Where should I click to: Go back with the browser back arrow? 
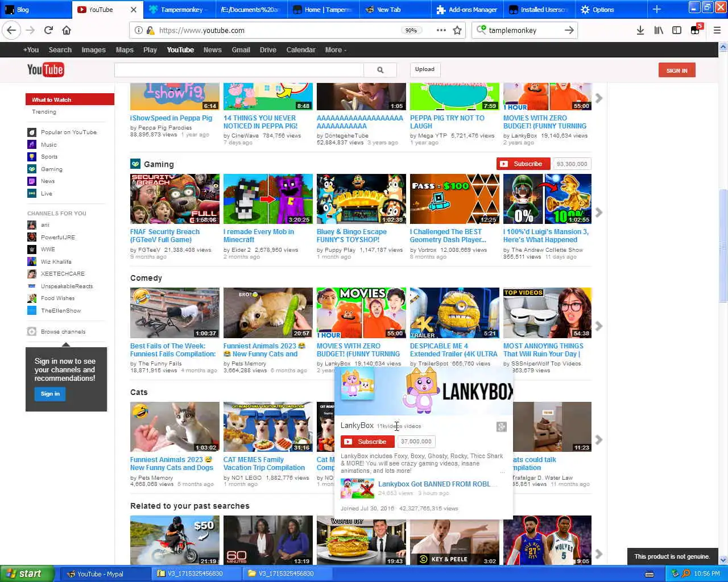coord(11,30)
